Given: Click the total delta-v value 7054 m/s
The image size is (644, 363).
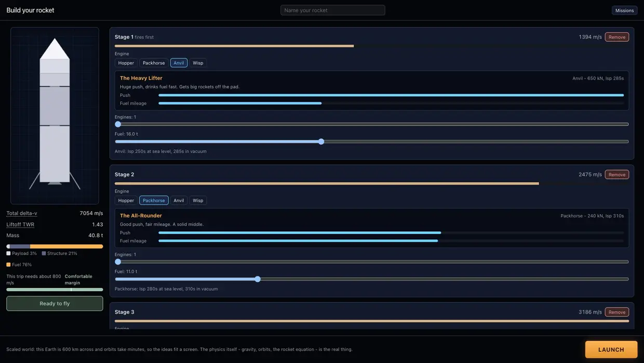Looking at the screenshot, I should pyautogui.click(x=91, y=213).
